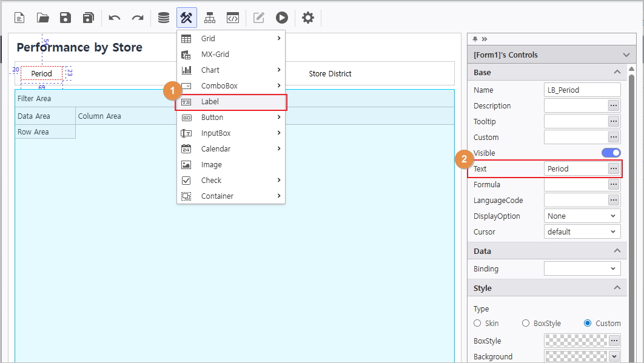Collapse the Base section
Image resolution: width=644 pixels, height=363 pixels.
pos(617,72)
